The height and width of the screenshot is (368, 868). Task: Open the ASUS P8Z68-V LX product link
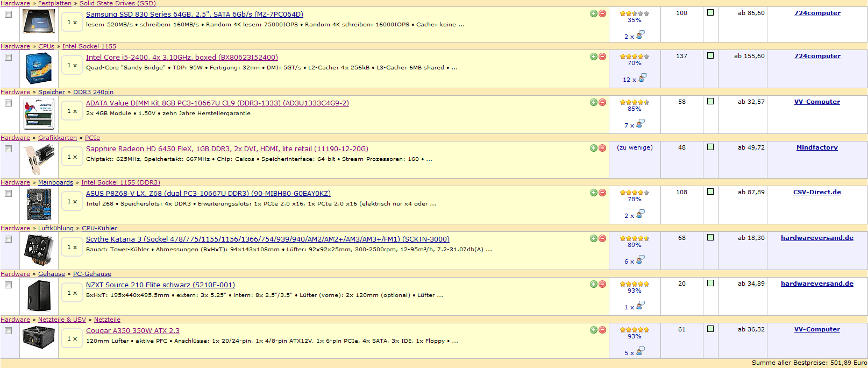click(208, 194)
